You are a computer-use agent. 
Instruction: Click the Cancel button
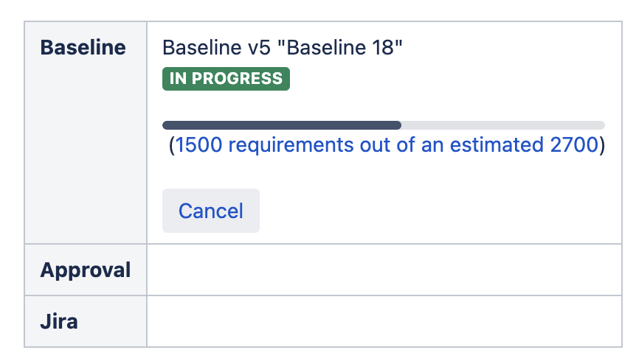pyautogui.click(x=210, y=211)
